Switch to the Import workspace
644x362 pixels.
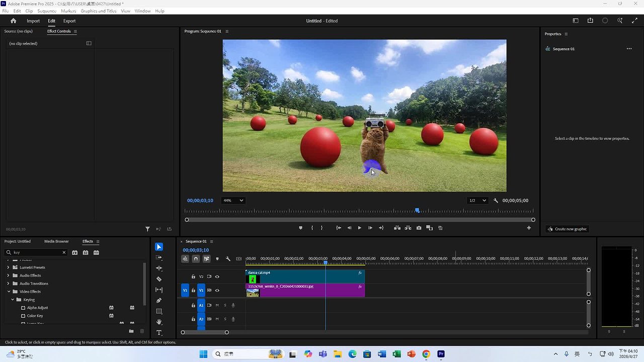pyautogui.click(x=33, y=21)
